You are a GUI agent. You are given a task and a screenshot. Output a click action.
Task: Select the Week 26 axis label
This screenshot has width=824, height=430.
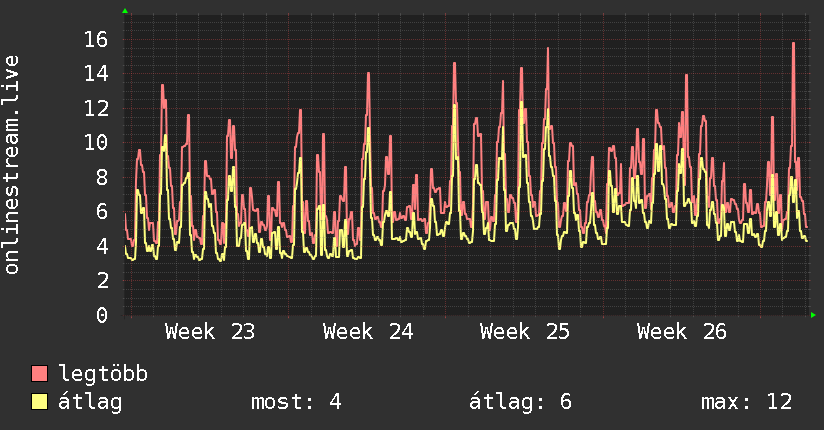(682, 332)
